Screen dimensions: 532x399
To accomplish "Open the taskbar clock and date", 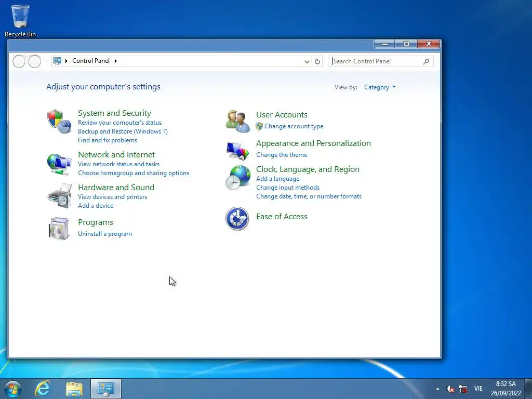I will tap(506, 389).
